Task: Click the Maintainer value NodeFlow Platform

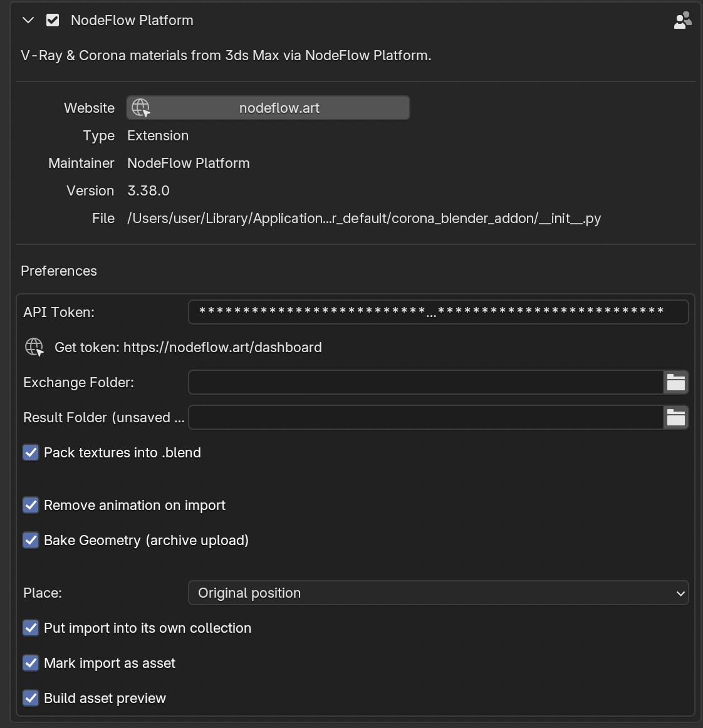Action: [x=189, y=163]
